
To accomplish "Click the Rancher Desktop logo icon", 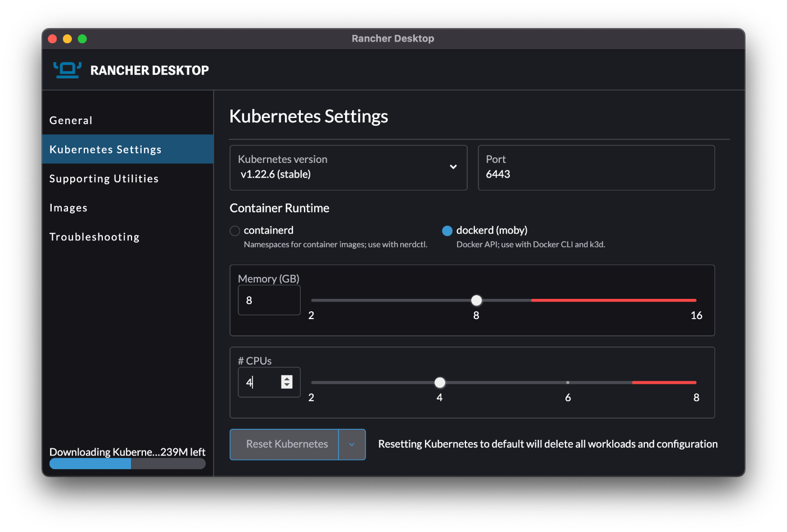I will point(67,70).
